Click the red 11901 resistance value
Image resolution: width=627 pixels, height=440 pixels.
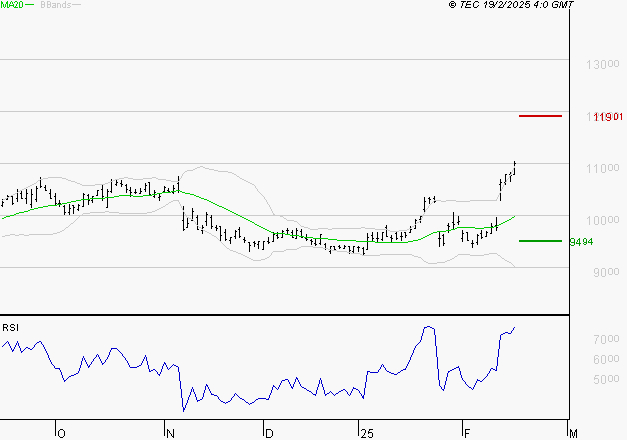(x=608, y=117)
